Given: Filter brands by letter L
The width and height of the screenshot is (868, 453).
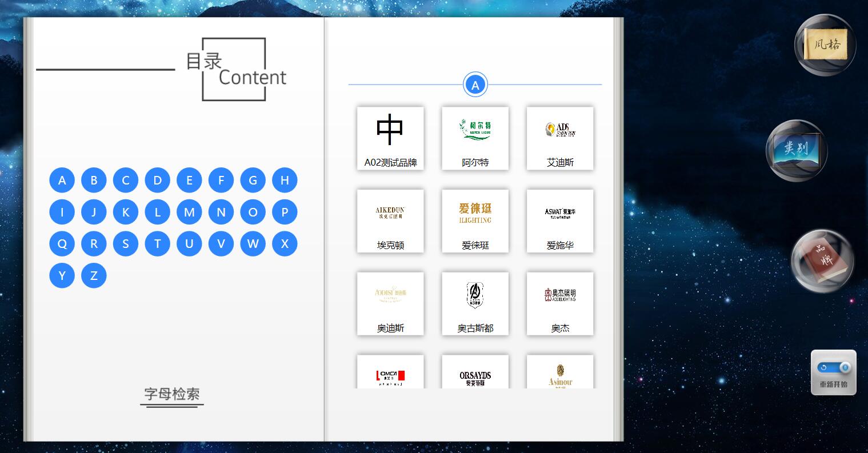Looking at the screenshot, I should 157,213.
